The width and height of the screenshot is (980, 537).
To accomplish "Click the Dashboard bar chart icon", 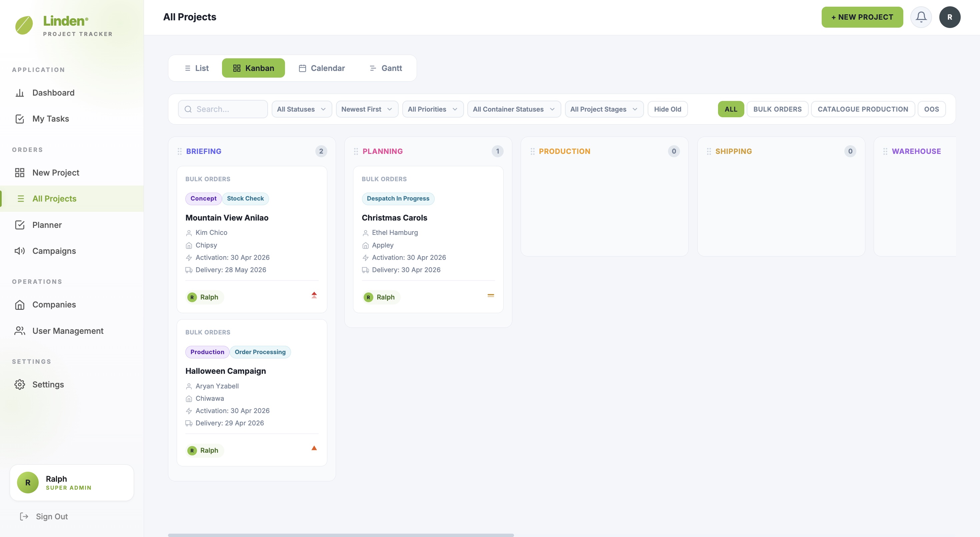I will coord(20,93).
